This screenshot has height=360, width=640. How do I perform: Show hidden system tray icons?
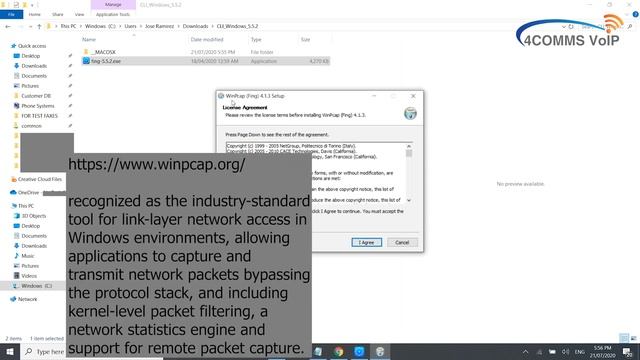[x=525, y=351]
